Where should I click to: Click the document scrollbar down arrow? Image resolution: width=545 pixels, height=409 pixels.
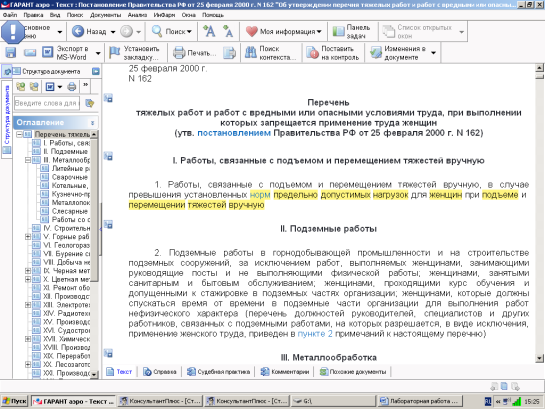539,358
